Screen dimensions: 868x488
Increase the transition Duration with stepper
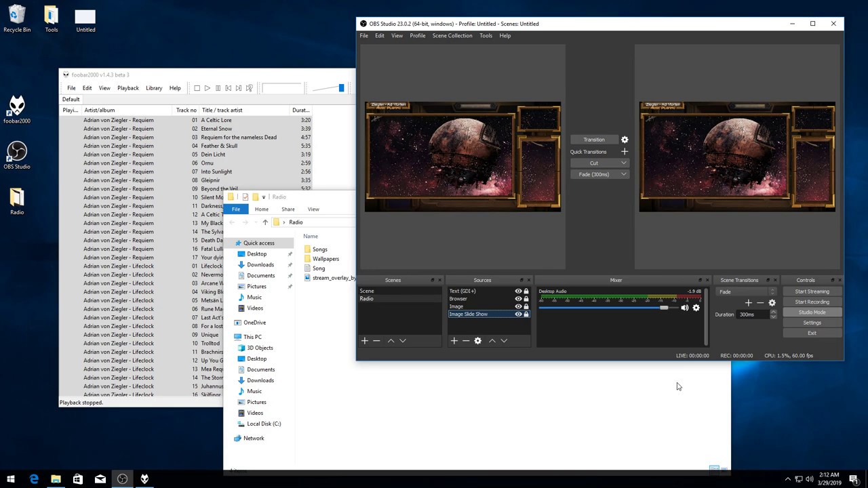772,312
